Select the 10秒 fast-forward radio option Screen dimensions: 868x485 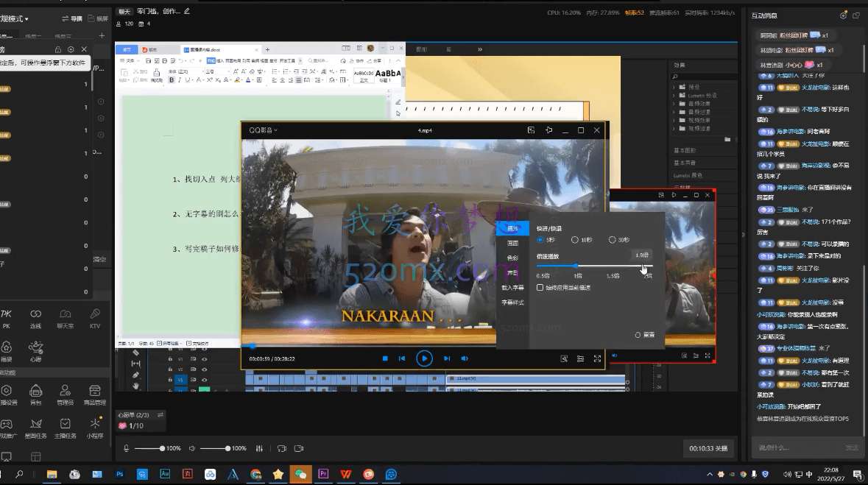click(575, 240)
